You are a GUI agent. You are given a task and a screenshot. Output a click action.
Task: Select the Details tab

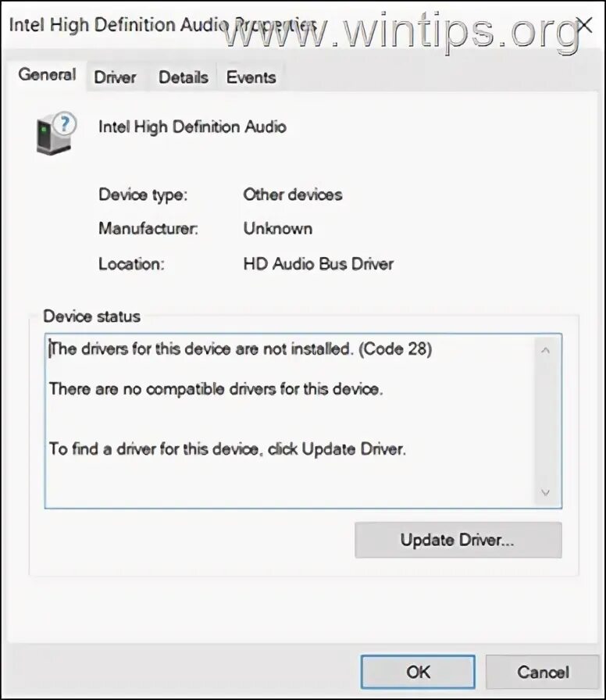tap(184, 77)
